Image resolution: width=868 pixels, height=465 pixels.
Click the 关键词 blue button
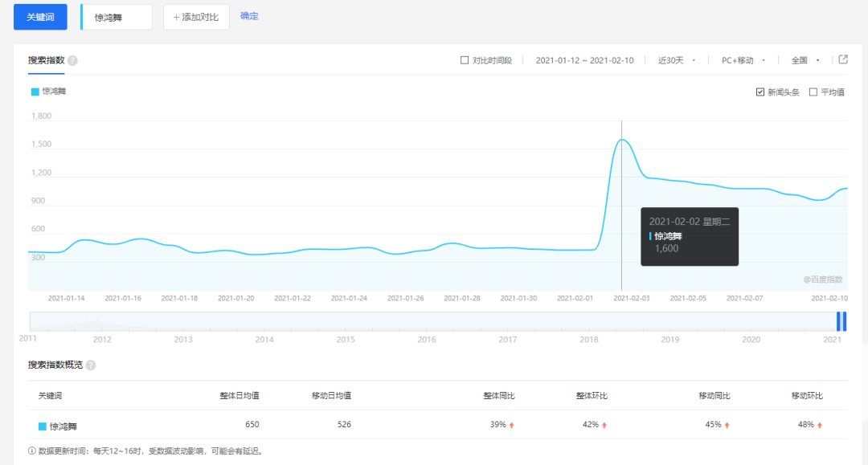[x=40, y=17]
